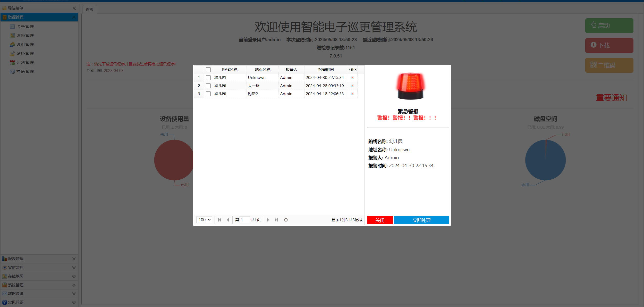Expand the 系统管理 section
This screenshot has width=644, height=307.
tap(74, 285)
